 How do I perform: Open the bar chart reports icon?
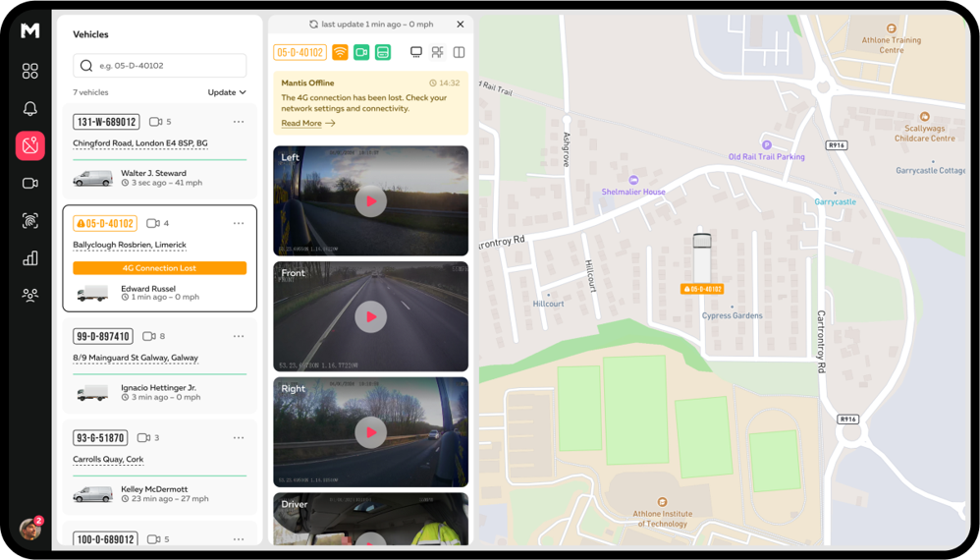click(30, 258)
